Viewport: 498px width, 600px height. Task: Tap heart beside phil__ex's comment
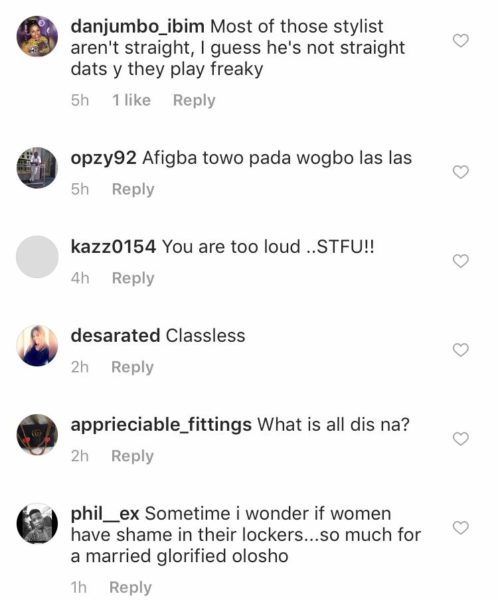[460, 528]
